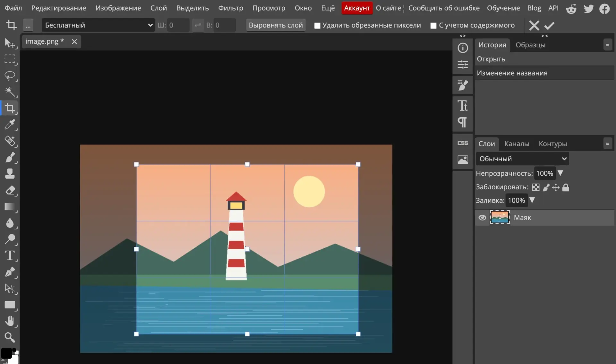Confirm the crop with checkmark

[x=549, y=25]
